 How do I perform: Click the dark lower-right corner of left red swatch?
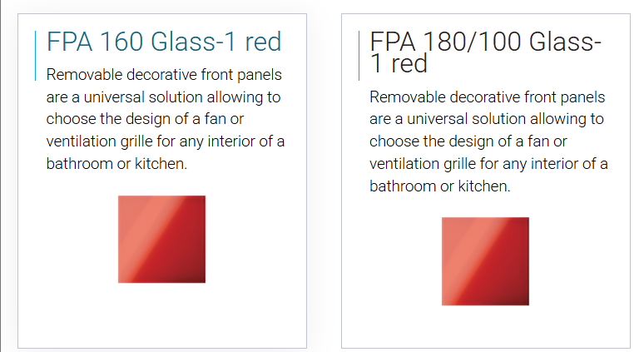coord(197,275)
